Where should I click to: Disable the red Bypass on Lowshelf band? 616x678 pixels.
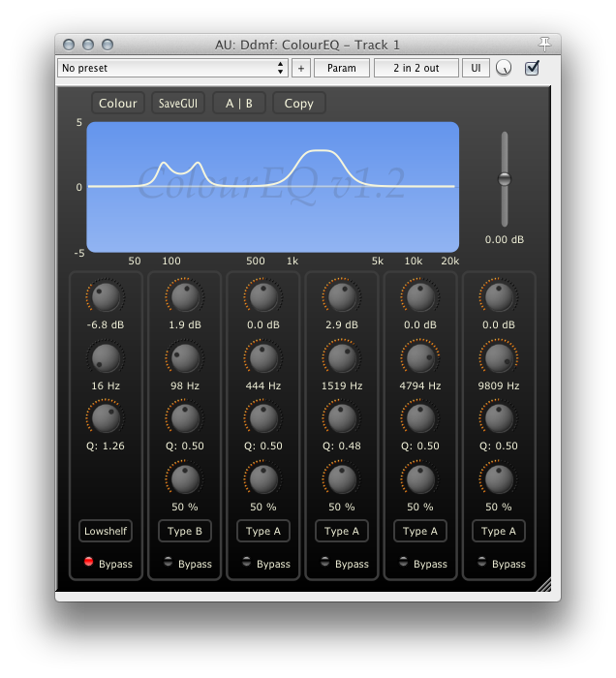coord(88,561)
